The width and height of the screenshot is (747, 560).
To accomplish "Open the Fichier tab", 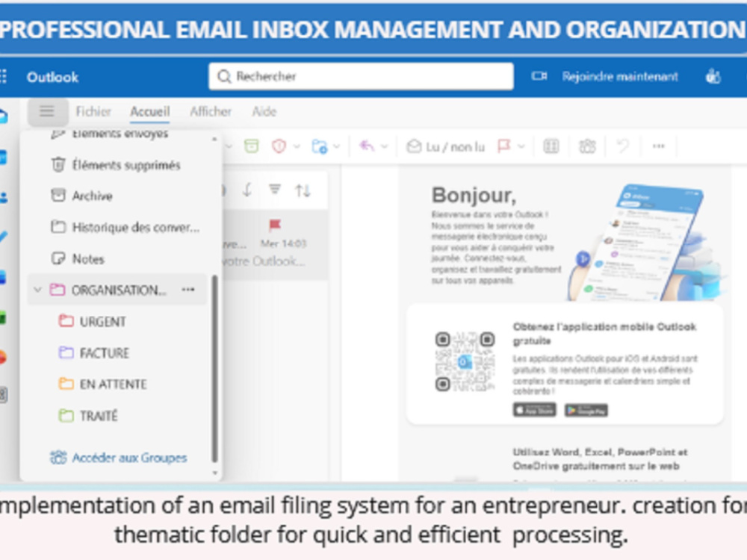I will [x=93, y=111].
